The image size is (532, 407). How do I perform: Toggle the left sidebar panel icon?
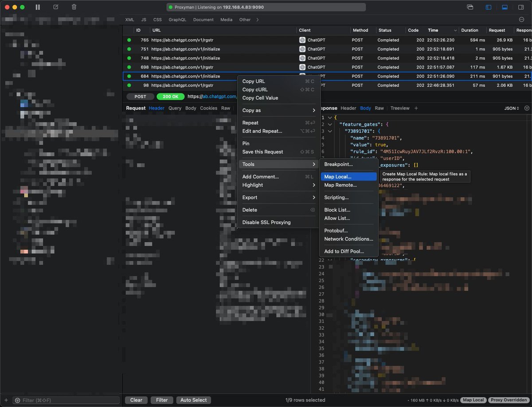pos(489,7)
